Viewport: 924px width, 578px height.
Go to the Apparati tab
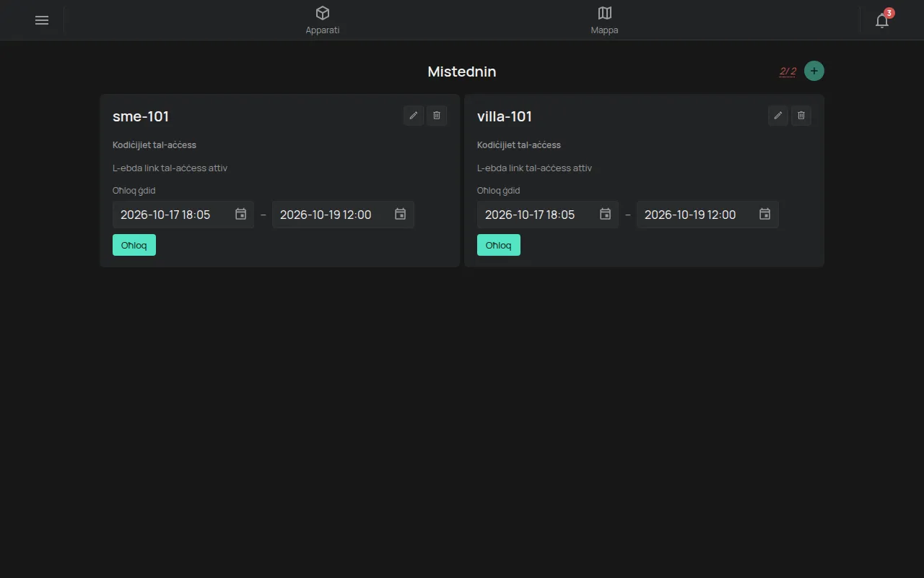tap(323, 20)
